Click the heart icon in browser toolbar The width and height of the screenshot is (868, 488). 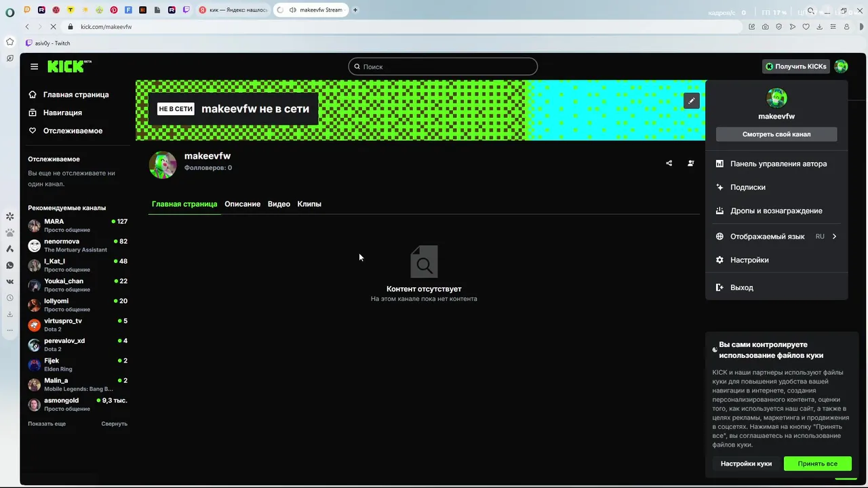(x=806, y=26)
